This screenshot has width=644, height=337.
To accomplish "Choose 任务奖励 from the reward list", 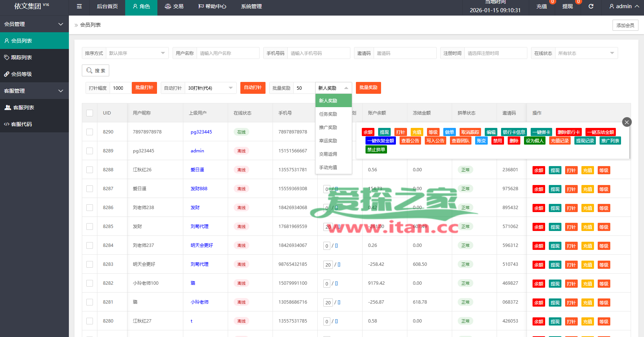I will (328, 114).
